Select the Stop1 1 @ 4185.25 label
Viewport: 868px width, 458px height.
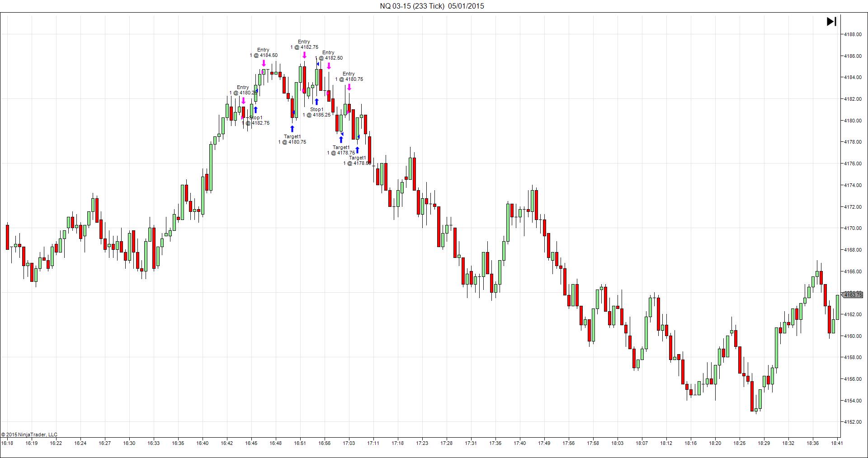tap(316, 112)
